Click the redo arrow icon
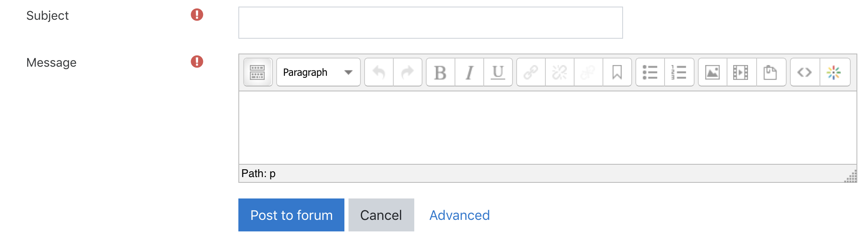 (x=408, y=72)
